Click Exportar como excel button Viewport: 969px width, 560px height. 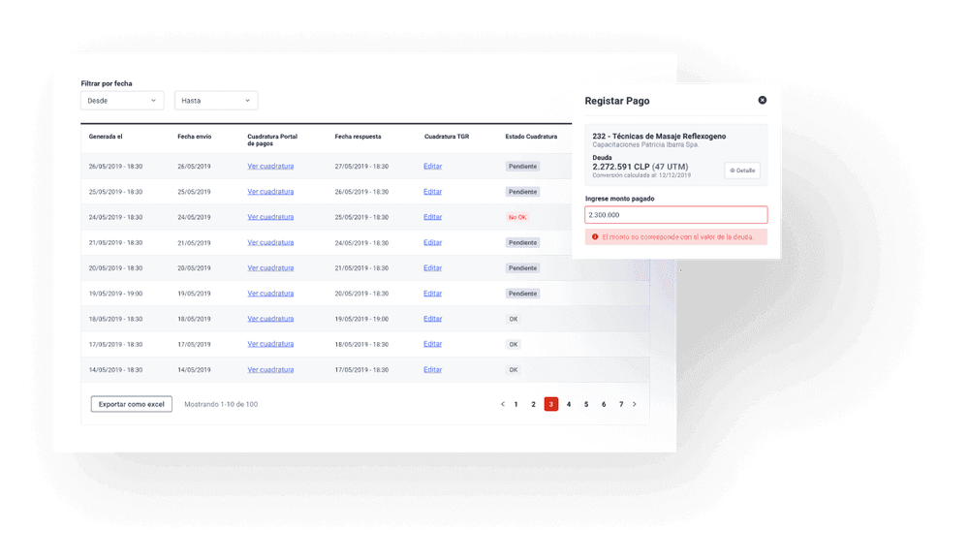click(131, 404)
